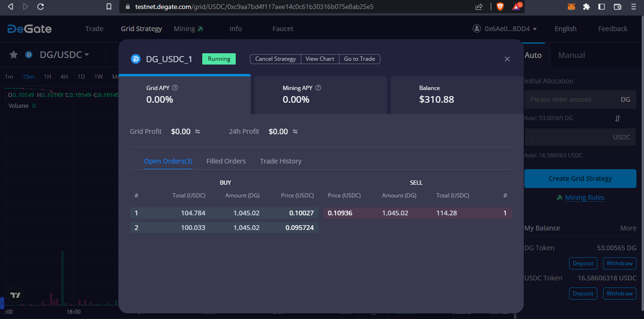Click the lock icon in address bar

coord(127,7)
